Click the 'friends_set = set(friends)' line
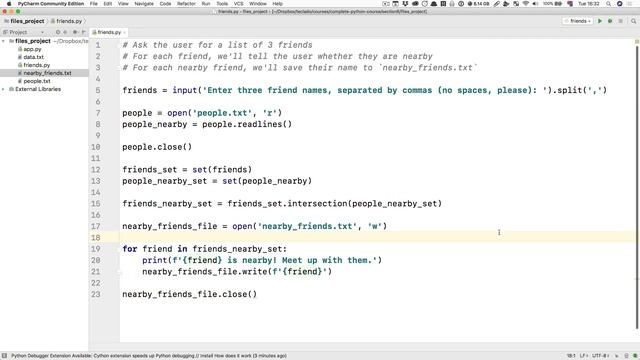 click(x=187, y=169)
